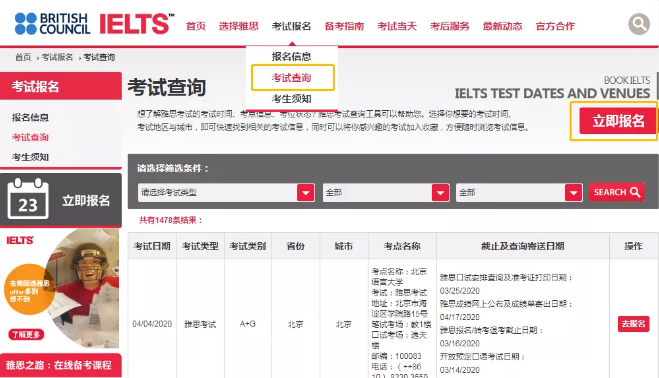The width and height of the screenshot is (659, 378).
Task: Click 首页 in the breadcrumb
Action: [23, 57]
